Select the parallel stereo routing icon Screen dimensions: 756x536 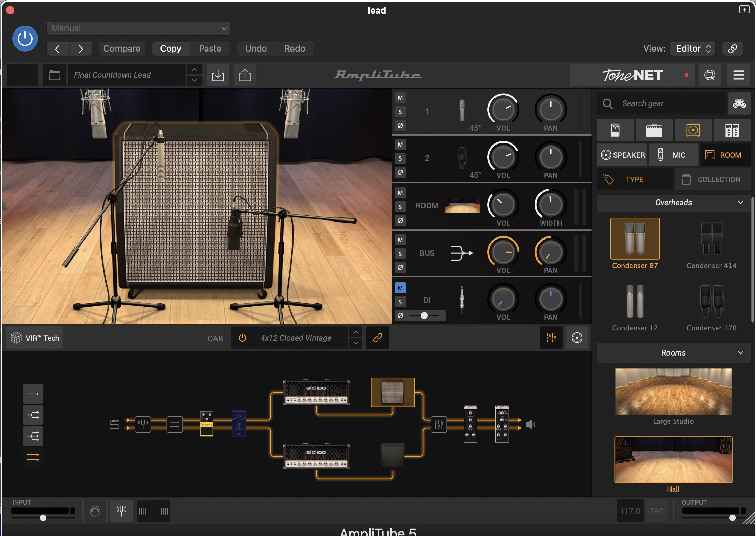pos(33,457)
